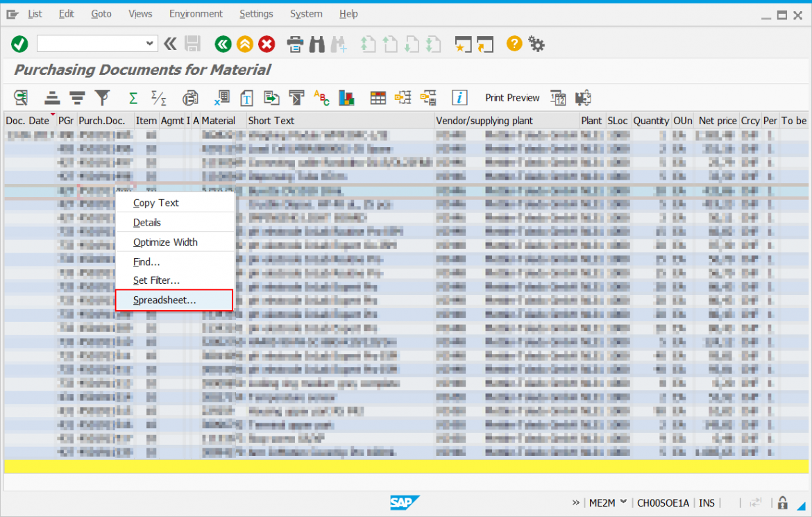
Task: Display the data as a graphic chart
Action: [x=346, y=98]
